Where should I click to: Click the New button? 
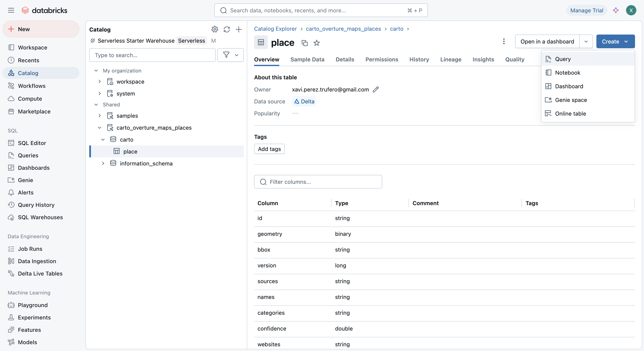[41, 29]
